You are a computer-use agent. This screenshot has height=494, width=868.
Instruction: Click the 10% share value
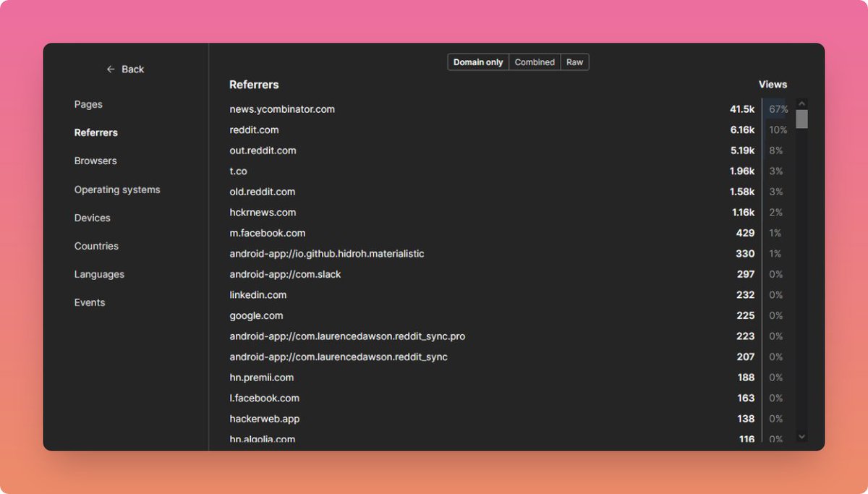(x=778, y=130)
